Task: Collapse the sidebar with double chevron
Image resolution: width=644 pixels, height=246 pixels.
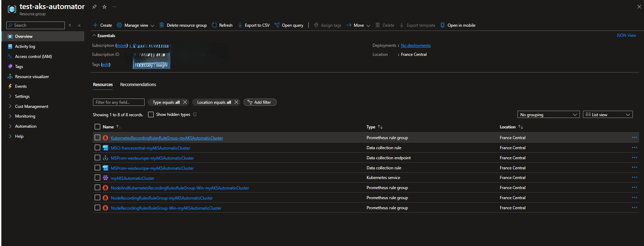Action: tap(79, 25)
